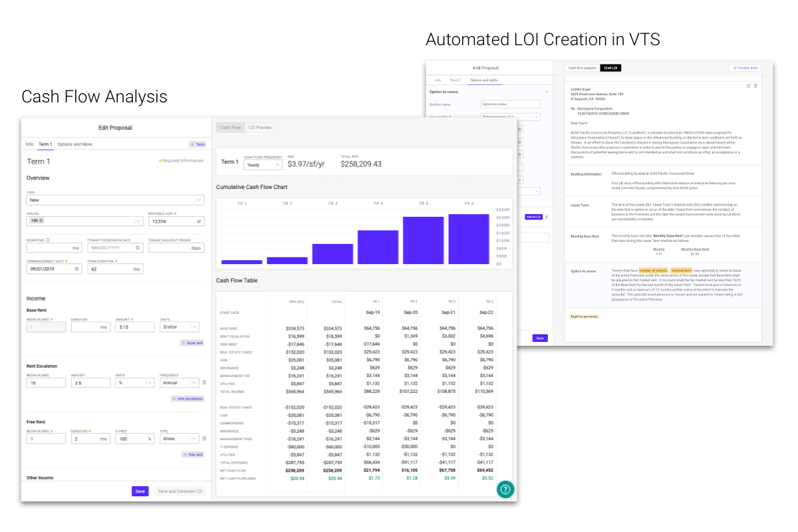The width and height of the screenshot is (798, 532).
Task: Open the Free Rent Type Gross dropdown
Action: (x=194, y=439)
